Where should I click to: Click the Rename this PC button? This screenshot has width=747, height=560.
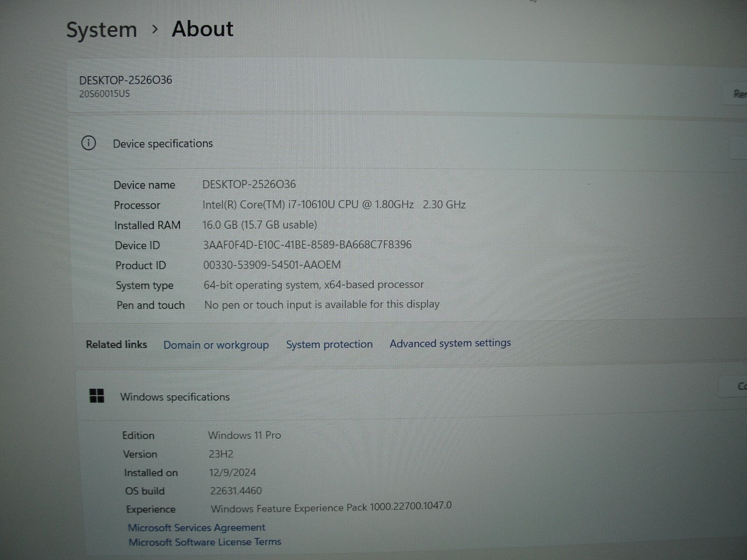pos(740,93)
